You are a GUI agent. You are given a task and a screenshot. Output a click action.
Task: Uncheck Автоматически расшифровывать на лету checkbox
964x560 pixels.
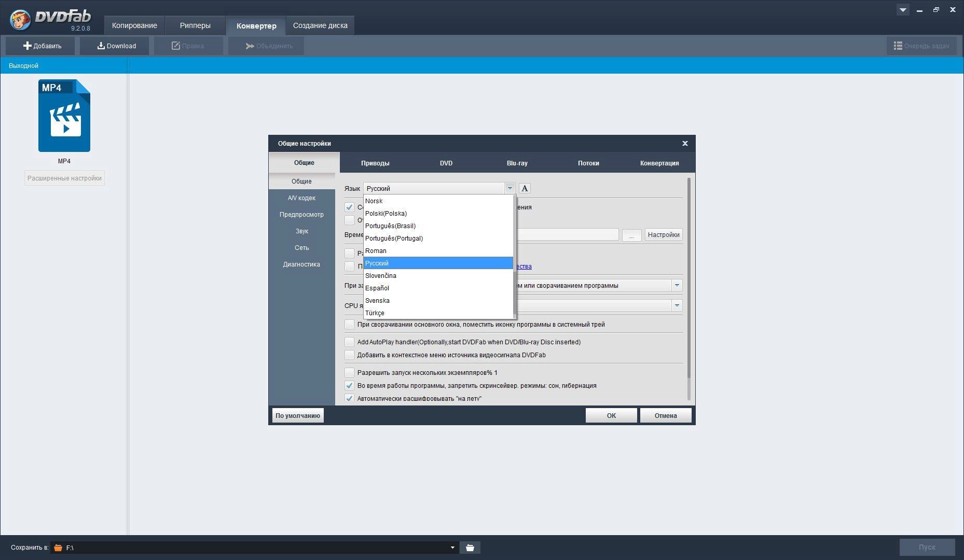[x=350, y=398]
